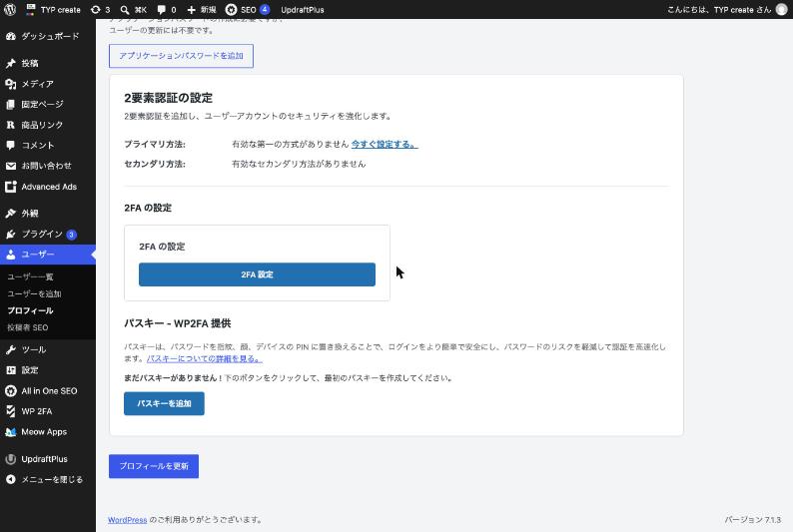Click the WP 2FA checkmark icon
Image resolution: width=793 pixels, height=532 pixels.
click(11, 411)
